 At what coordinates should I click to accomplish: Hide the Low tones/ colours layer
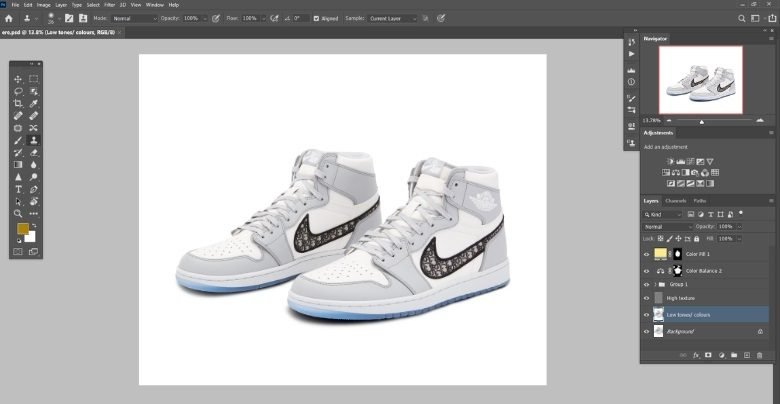(647, 315)
